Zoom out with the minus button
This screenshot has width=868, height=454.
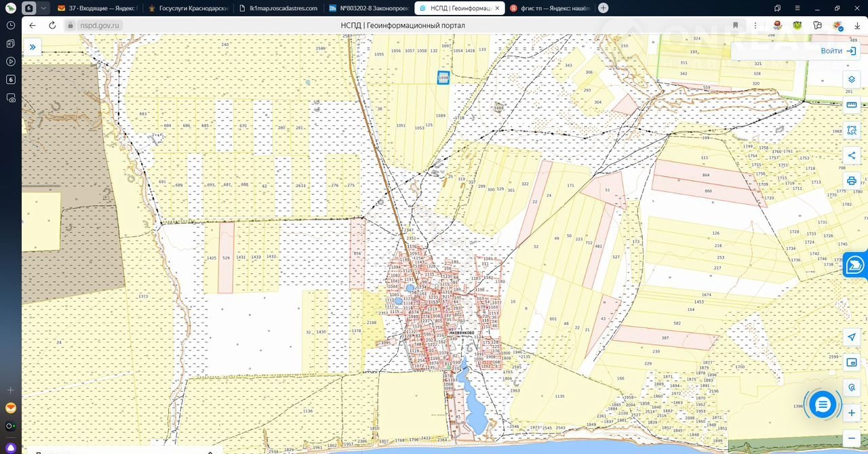tap(852, 438)
